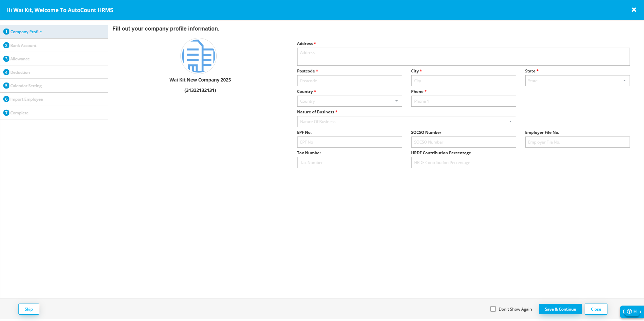Click the Postcode input field
This screenshot has height=321, width=644.
(x=350, y=81)
